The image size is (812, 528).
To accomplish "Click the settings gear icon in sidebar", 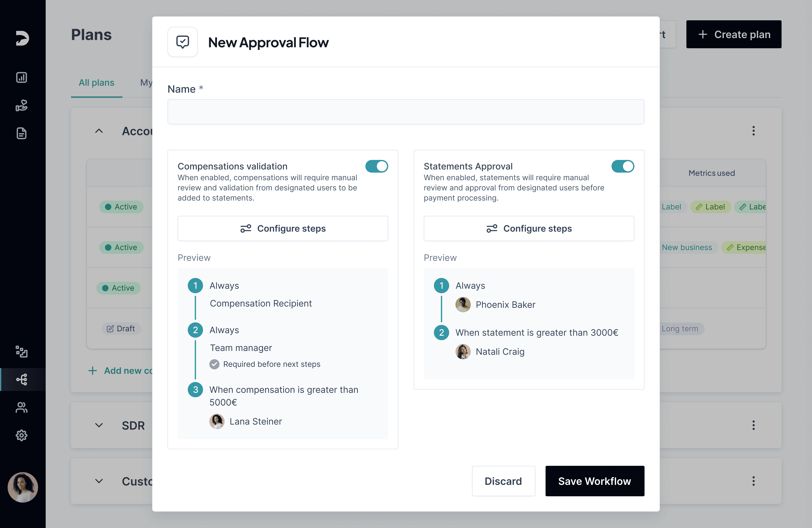I will pos(22,435).
